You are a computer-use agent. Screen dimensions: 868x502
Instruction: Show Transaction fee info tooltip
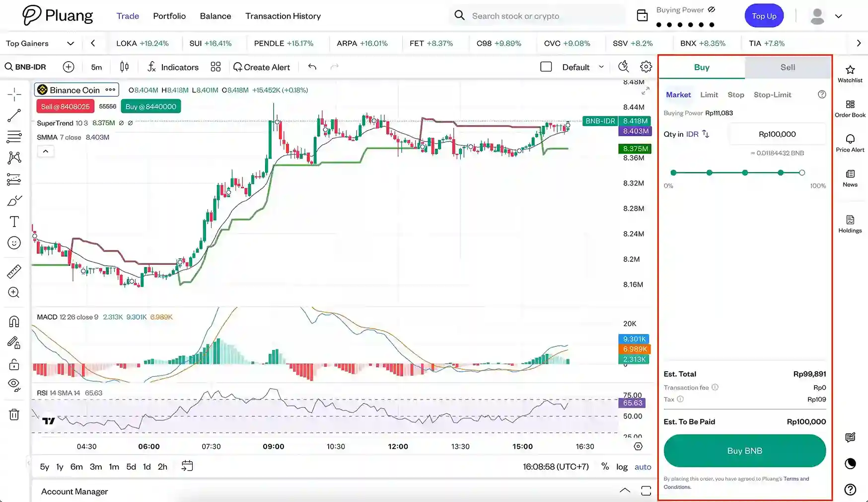click(715, 387)
